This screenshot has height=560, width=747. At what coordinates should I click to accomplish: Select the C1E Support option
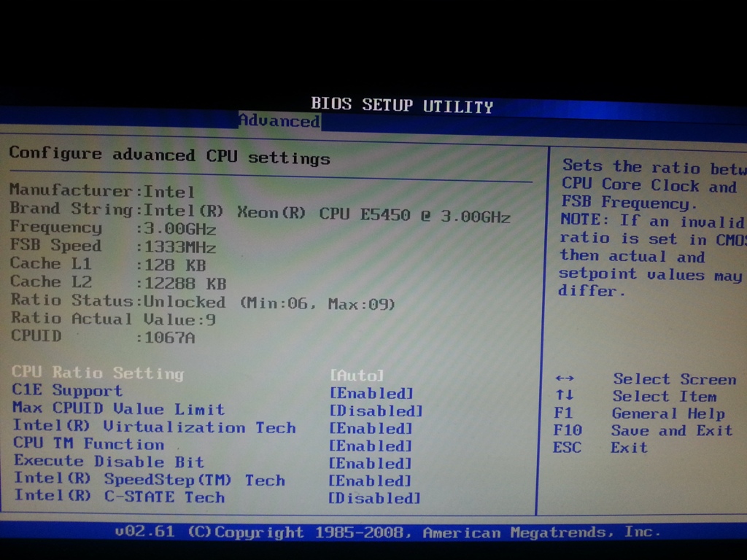click(x=67, y=391)
